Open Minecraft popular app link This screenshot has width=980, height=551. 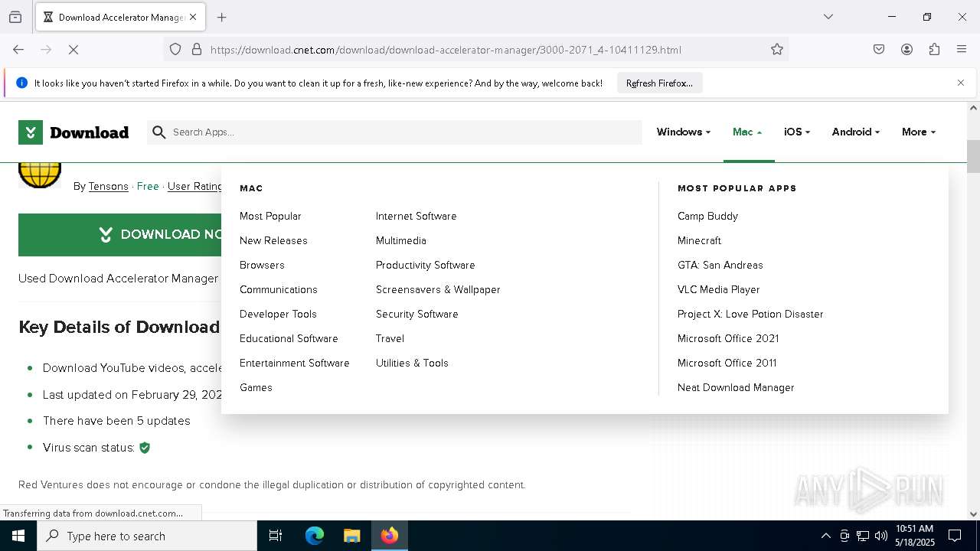(x=699, y=240)
